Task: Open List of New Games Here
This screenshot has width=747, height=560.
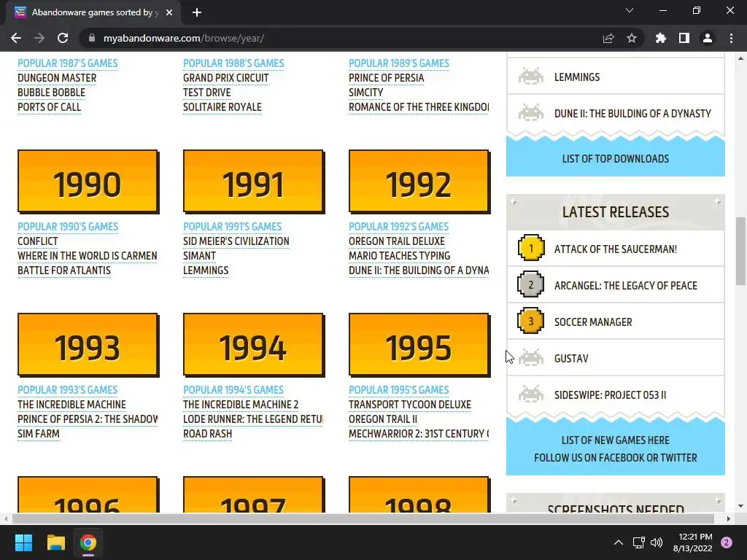Action: tap(616, 440)
